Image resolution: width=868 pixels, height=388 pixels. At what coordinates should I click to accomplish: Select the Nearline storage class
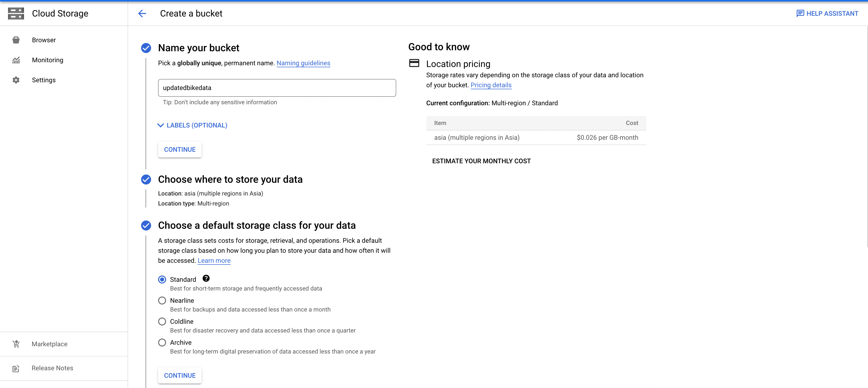coord(162,300)
